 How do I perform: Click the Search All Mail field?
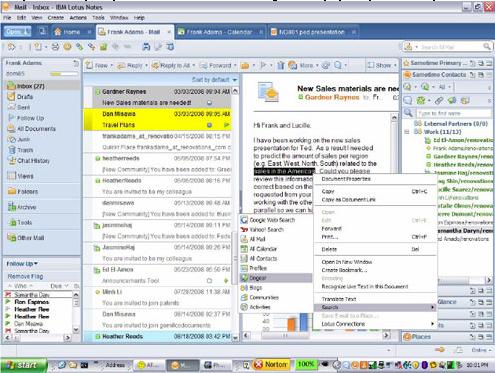[x=450, y=47]
